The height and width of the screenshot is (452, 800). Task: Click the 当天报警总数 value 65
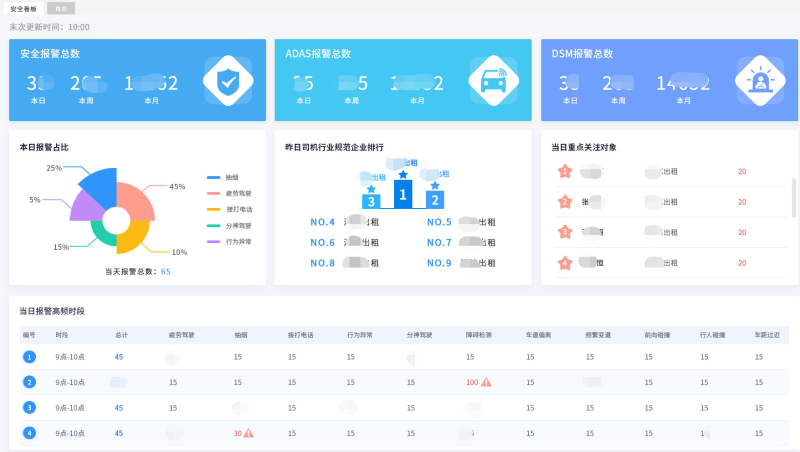[x=165, y=271]
